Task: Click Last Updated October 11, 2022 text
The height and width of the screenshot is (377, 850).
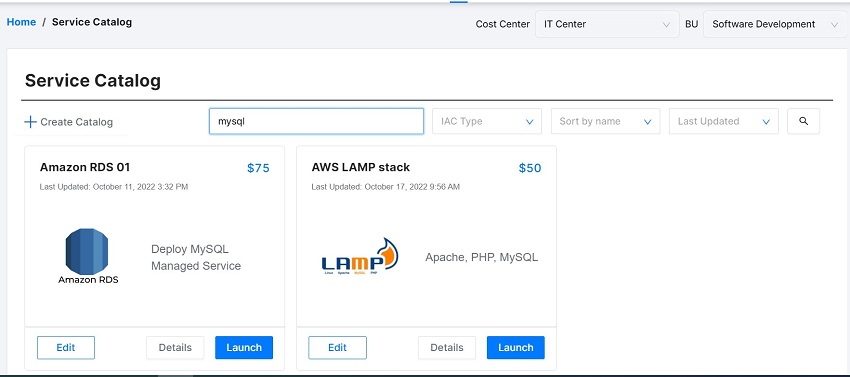Action: pyautogui.click(x=114, y=187)
